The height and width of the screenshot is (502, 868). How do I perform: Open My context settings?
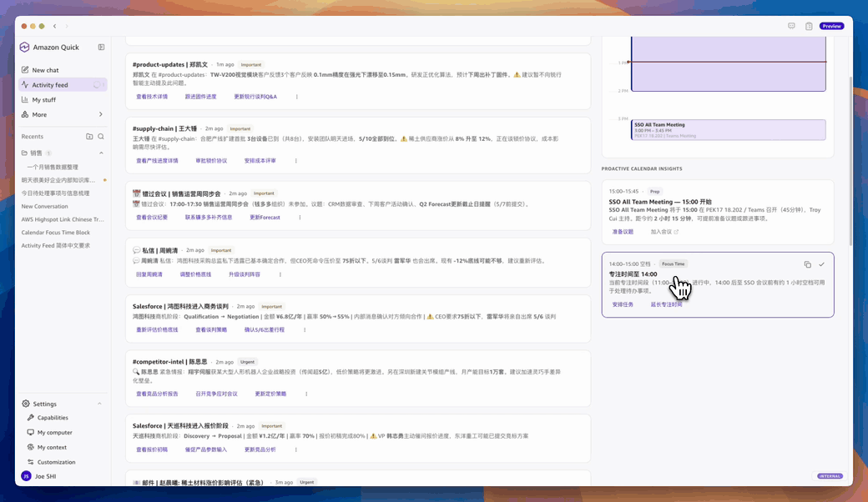click(x=52, y=447)
